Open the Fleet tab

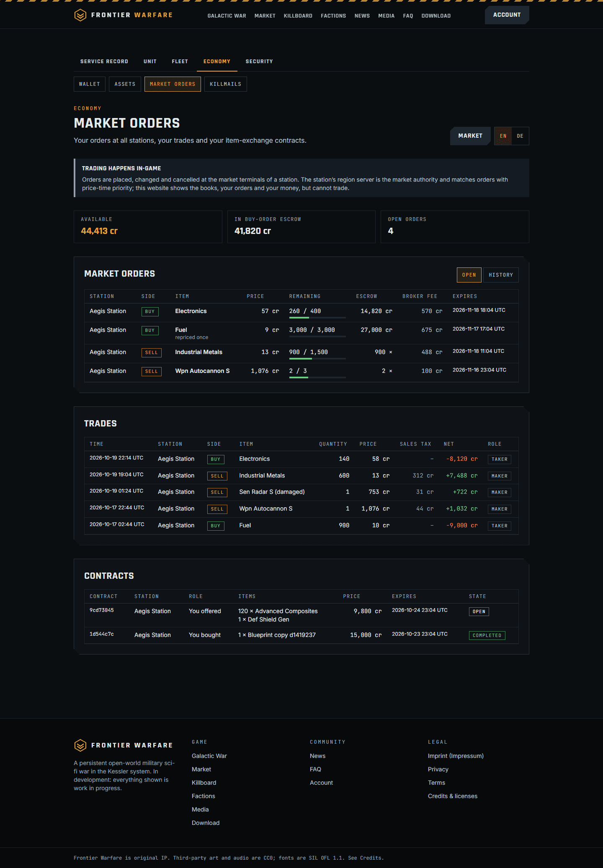[x=180, y=62]
